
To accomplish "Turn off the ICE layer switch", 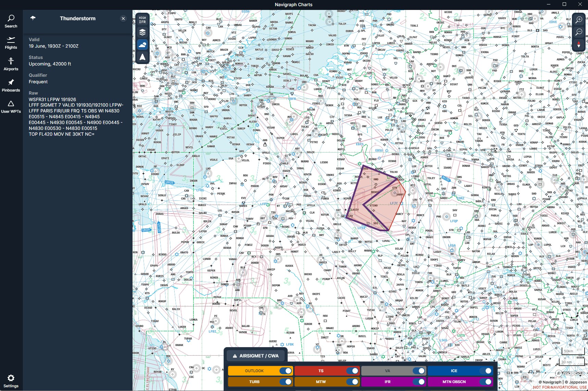I will 486,371.
